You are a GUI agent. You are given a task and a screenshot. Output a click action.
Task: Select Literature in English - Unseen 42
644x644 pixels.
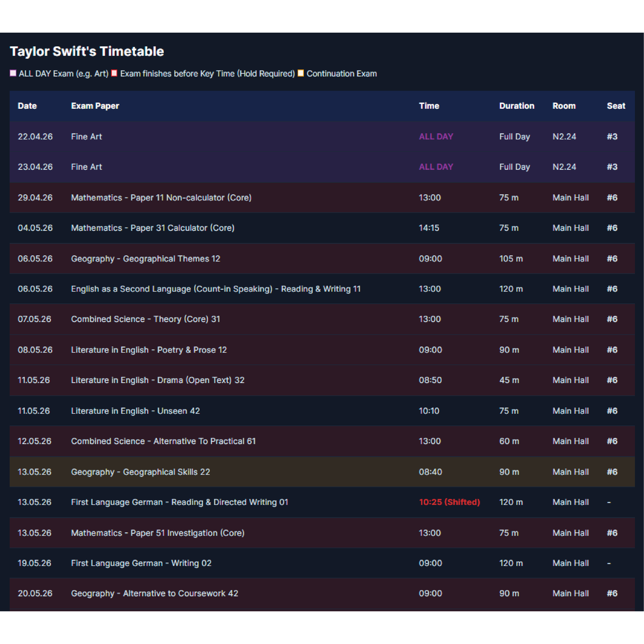point(135,411)
